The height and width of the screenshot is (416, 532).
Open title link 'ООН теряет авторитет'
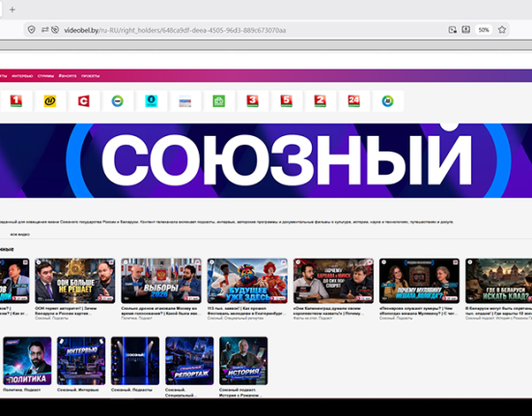pos(66,311)
